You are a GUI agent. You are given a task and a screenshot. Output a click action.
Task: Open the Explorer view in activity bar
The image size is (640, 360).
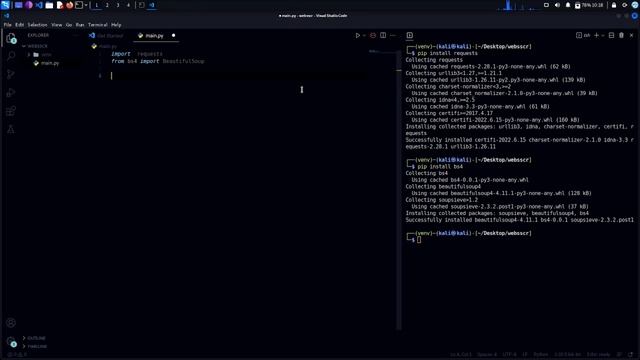click(11, 38)
